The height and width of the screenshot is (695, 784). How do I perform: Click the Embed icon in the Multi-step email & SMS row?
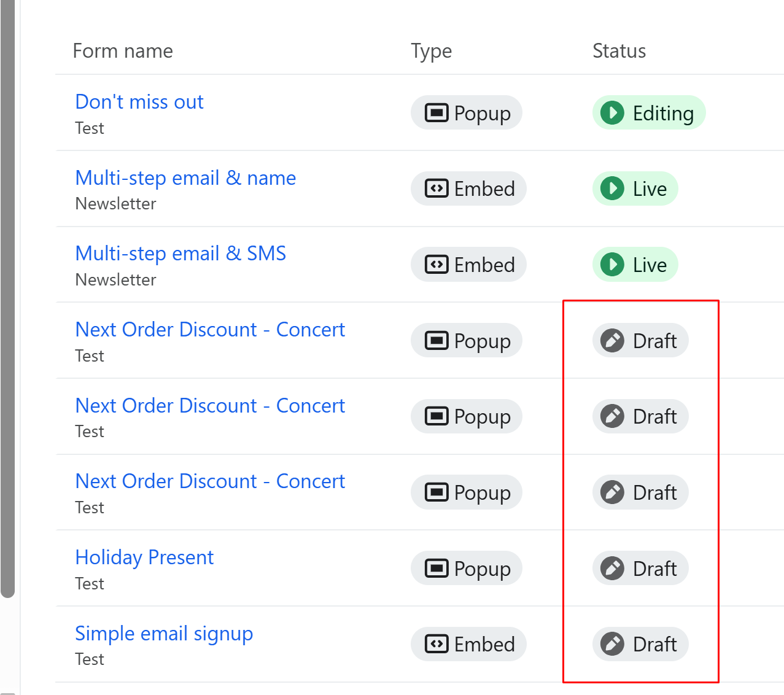click(437, 265)
